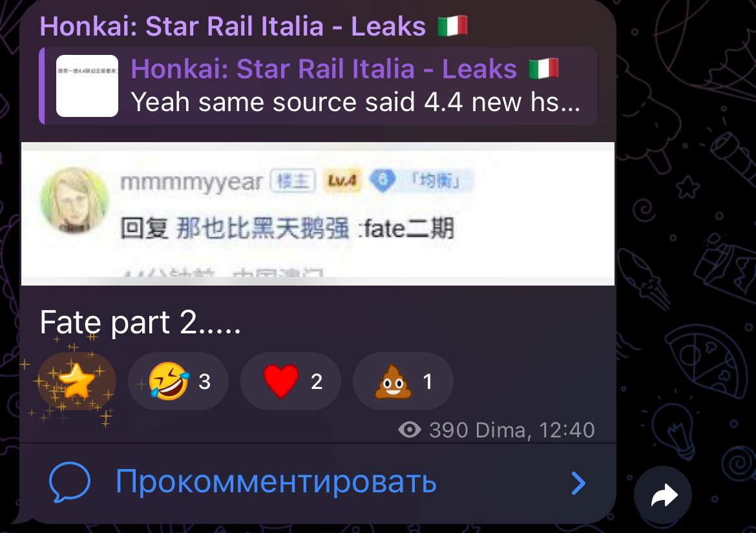Open the quoted reply message preview
756x533 pixels.
[x=318, y=86]
